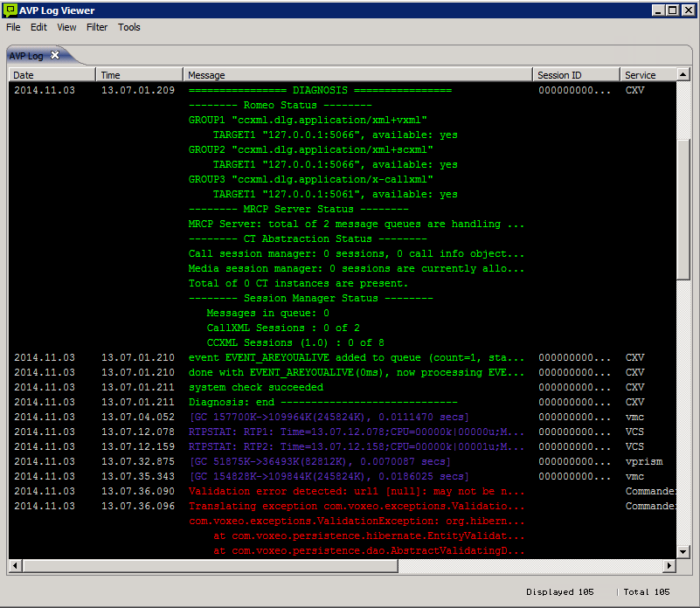Click the vertical scrollbar down arrow
The width and height of the screenshot is (700, 608).
click(x=684, y=552)
